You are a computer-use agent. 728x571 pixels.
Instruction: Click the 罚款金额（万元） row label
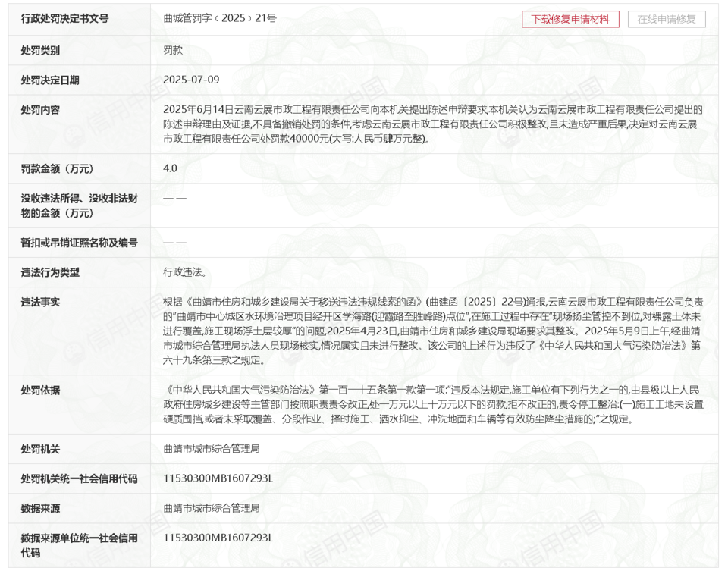click(57, 168)
